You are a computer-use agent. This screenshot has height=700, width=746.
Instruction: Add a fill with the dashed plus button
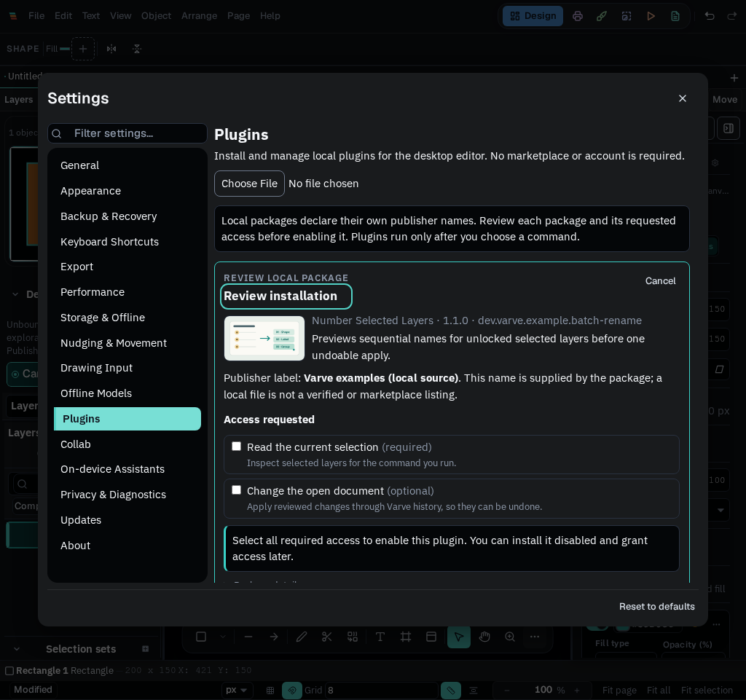click(x=83, y=49)
